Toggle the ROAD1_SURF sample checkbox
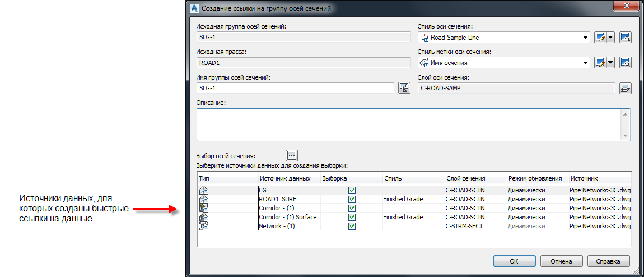This screenshot has width=644, height=277. [x=352, y=199]
